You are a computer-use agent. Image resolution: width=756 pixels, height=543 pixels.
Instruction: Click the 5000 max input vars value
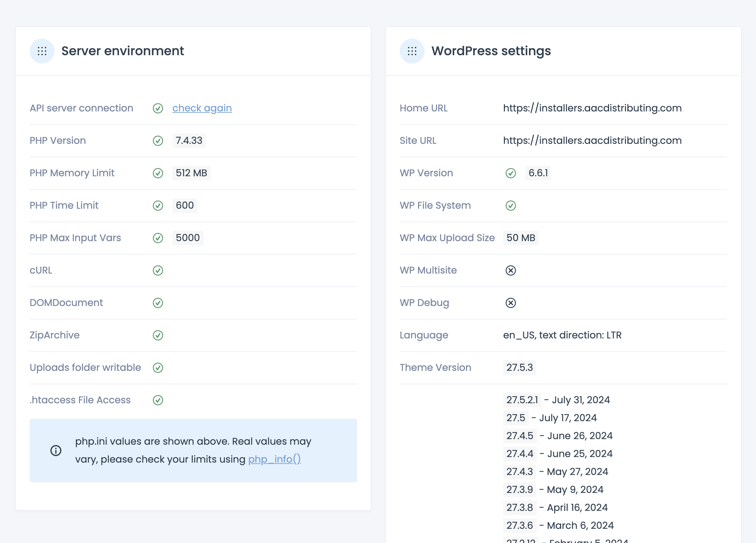pos(188,238)
